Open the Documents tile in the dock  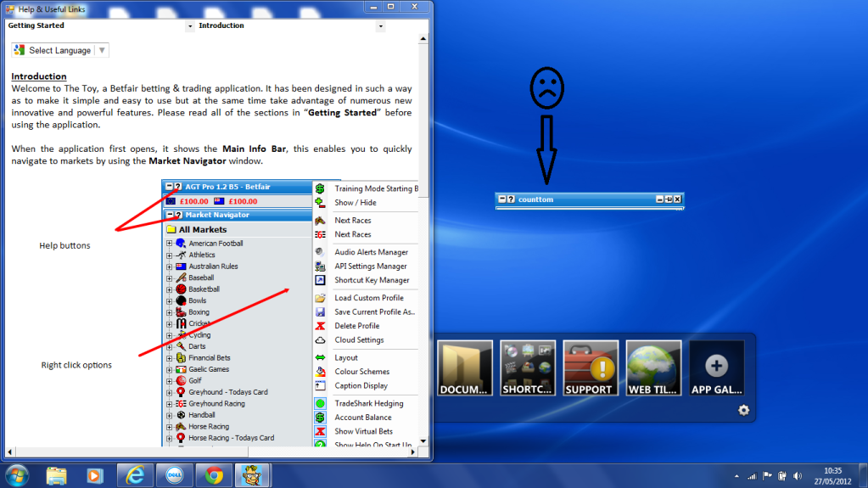(464, 368)
